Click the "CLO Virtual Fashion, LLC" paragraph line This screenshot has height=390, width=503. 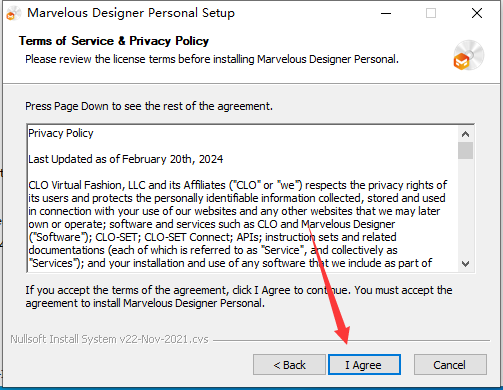click(238, 185)
